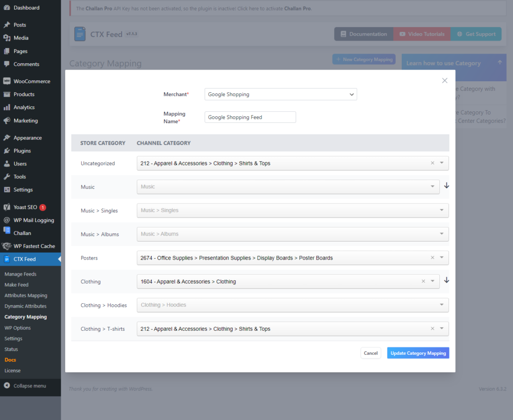Screen dimensions: 513x420
Task: Copy Clothing category down with arrow
Action: click(x=446, y=280)
